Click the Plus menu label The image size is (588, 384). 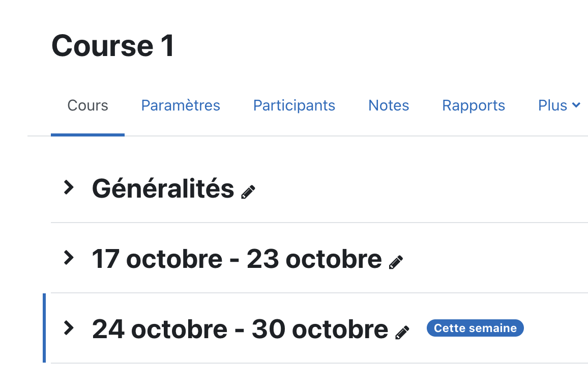[x=552, y=105]
